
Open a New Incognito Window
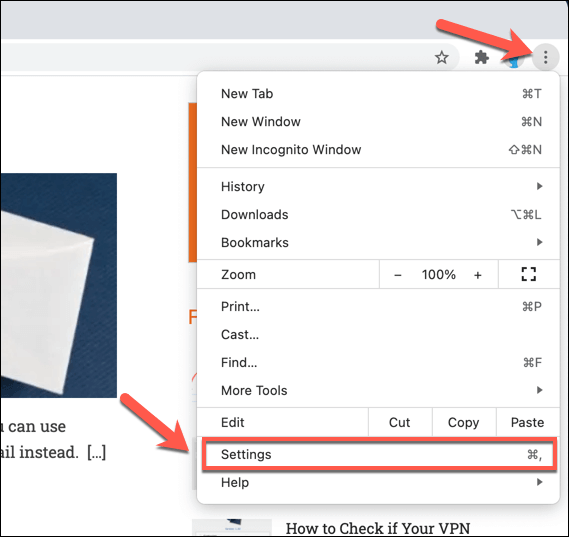click(x=378, y=149)
